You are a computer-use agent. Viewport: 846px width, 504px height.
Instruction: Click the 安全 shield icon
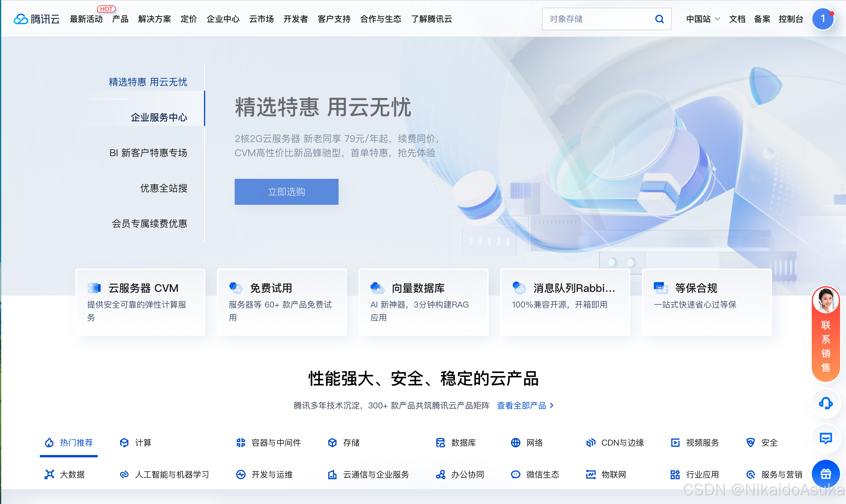coord(751,443)
